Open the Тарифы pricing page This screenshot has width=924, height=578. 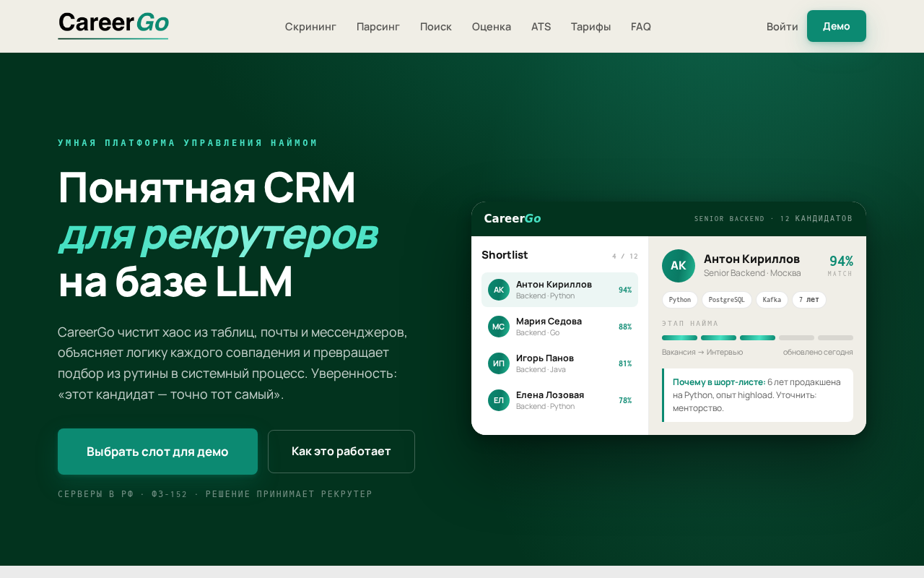click(590, 27)
